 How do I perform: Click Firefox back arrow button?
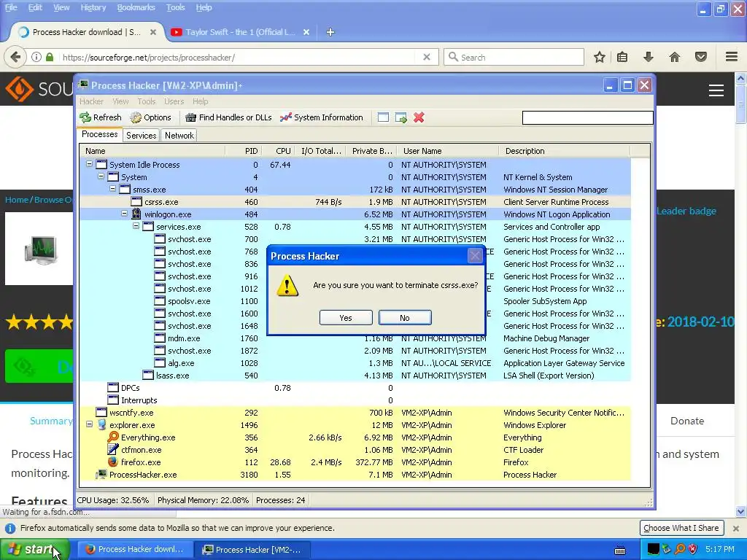(x=15, y=57)
